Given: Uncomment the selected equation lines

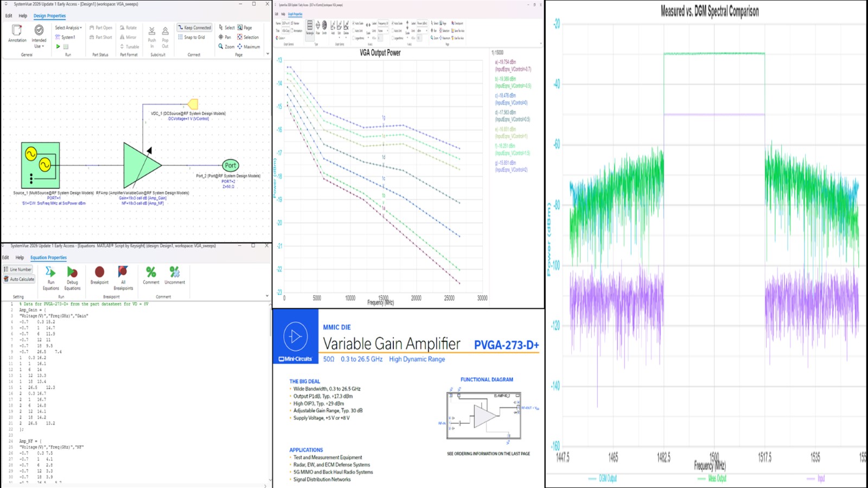Looking at the screenshot, I should pos(175,275).
